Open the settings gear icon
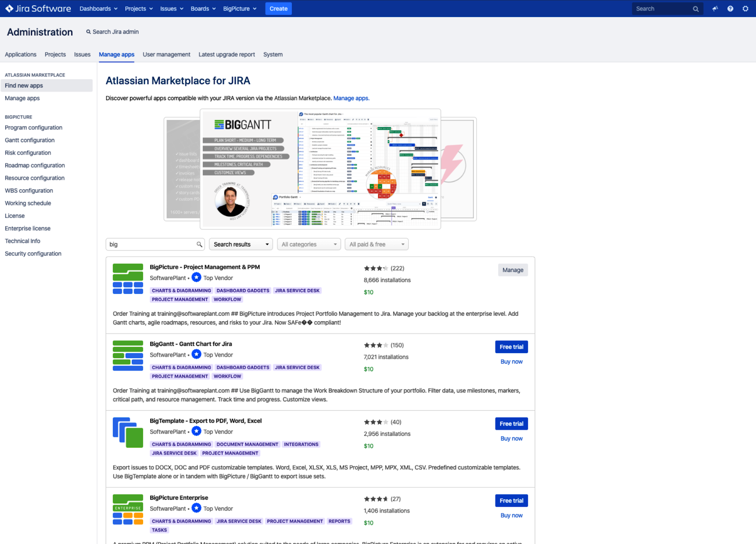756x544 pixels. coord(745,8)
